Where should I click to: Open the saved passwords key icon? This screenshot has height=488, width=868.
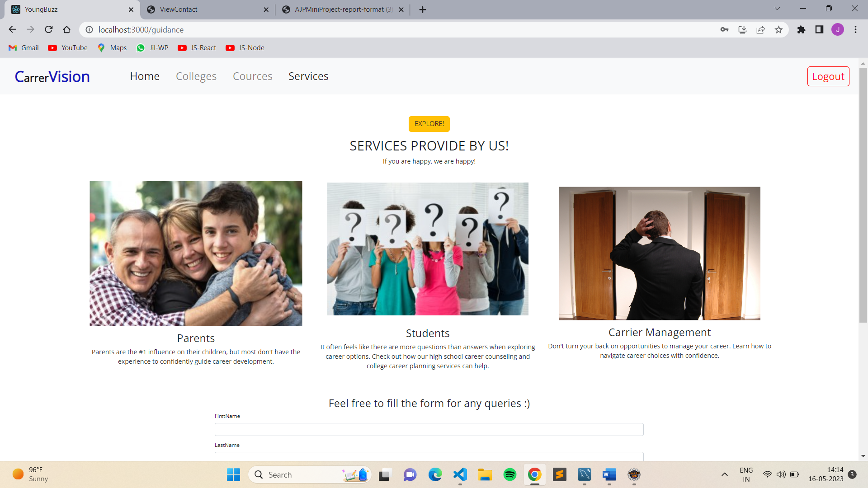pos(724,30)
